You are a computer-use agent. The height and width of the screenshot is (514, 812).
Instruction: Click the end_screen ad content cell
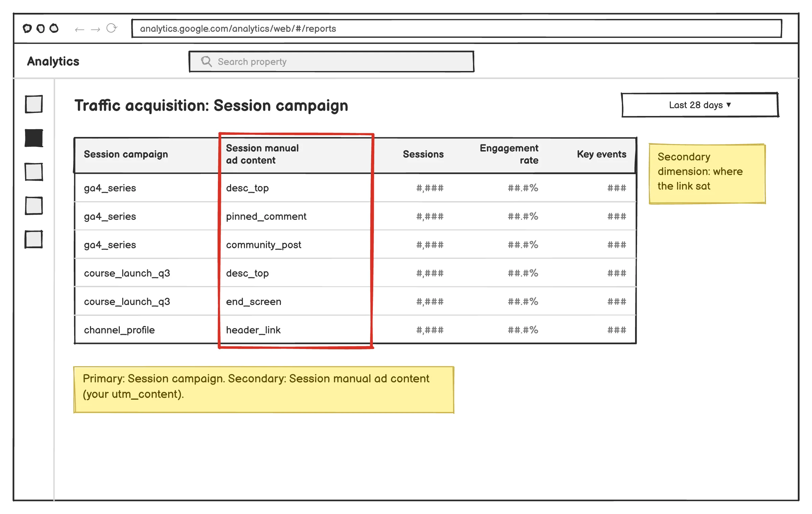point(254,302)
